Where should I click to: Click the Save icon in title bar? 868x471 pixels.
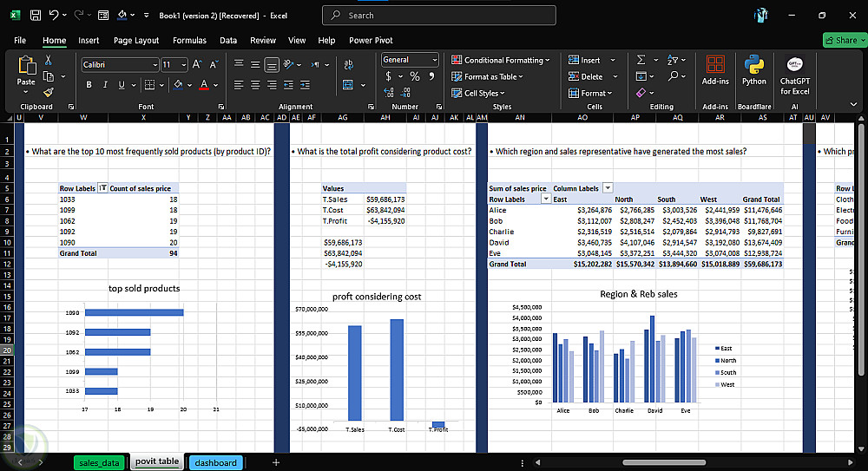(x=35, y=16)
